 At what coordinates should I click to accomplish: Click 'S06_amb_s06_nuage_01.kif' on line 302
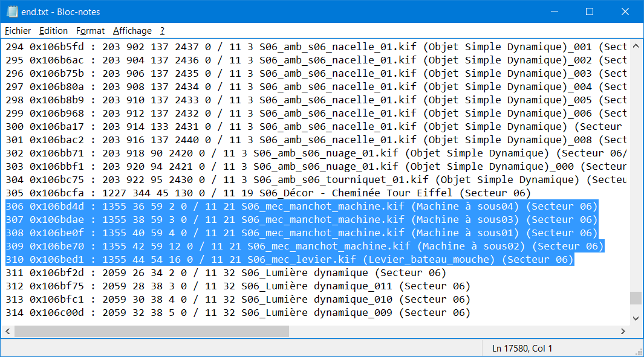(x=326, y=153)
